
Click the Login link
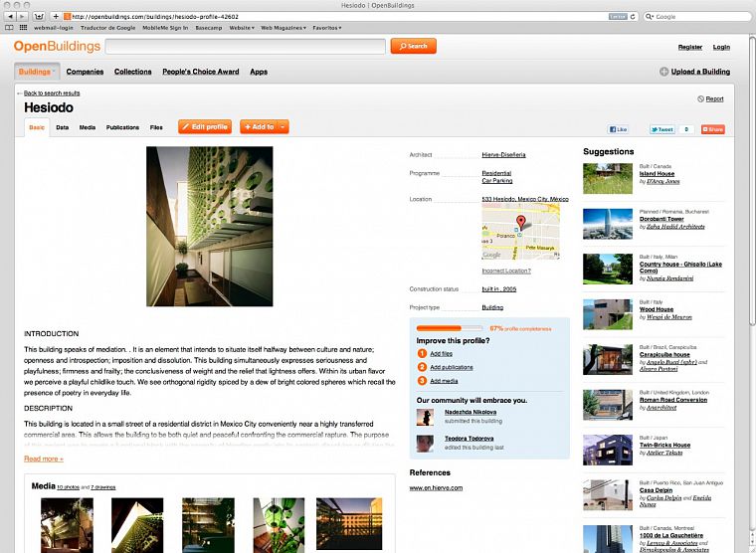pyautogui.click(x=721, y=47)
